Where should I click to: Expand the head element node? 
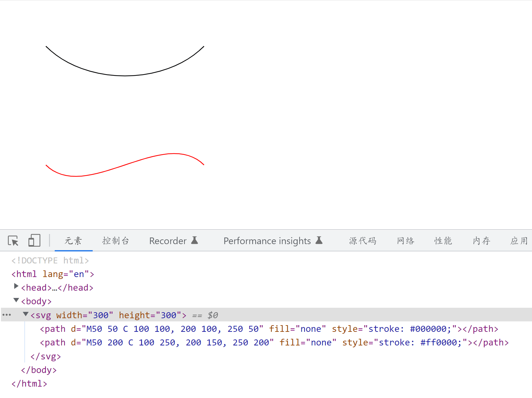(16, 286)
